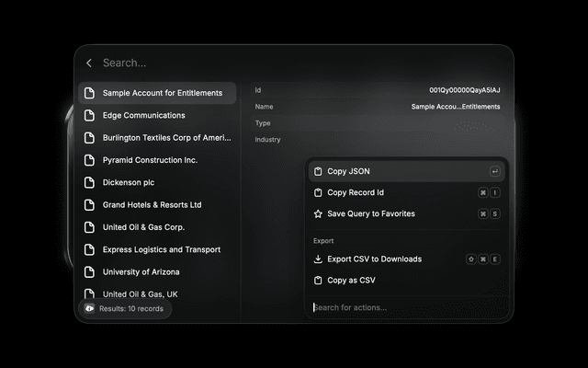The image size is (588, 368).
Task: Click the Type field label
Action: pos(263,123)
